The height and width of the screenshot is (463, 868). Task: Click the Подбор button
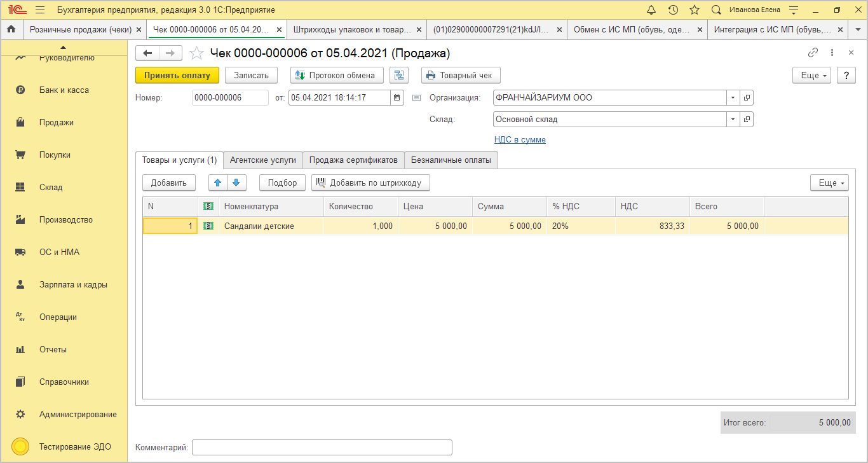tap(282, 183)
